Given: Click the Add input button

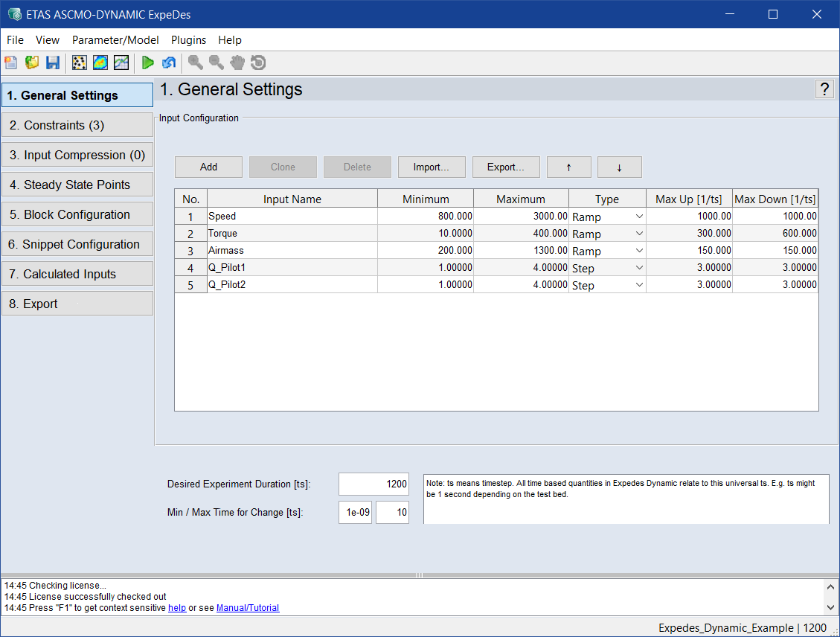Looking at the screenshot, I should (208, 167).
